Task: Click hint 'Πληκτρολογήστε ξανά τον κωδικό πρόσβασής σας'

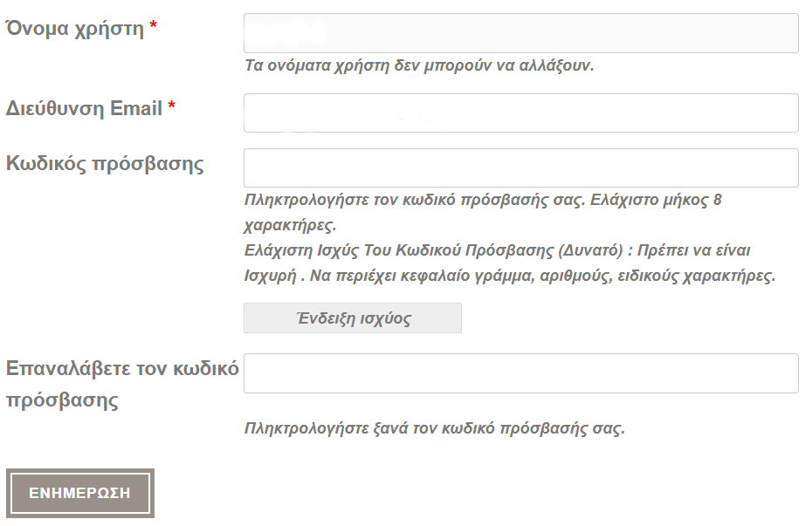Action: 435,428
